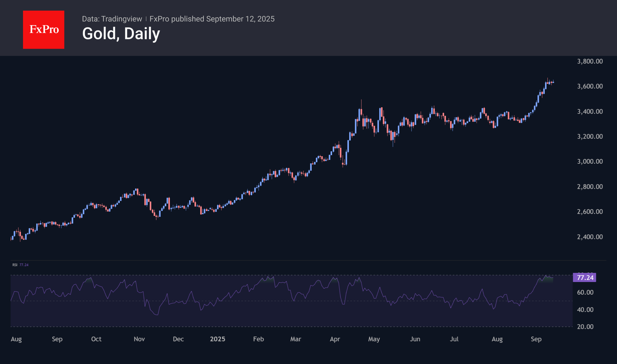Click the Gold, Daily chart title
The height and width of the screenshot is (364, 617).
click(121, 33)
